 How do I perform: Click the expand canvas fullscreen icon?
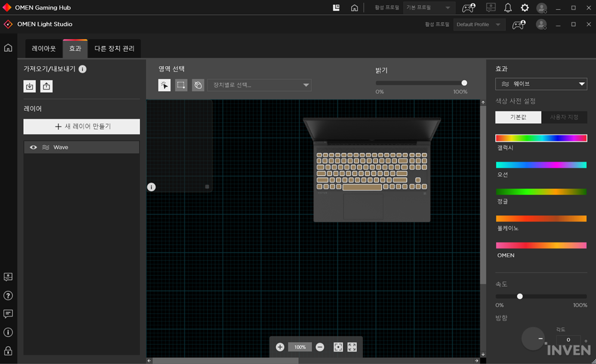tap(352, 347)
